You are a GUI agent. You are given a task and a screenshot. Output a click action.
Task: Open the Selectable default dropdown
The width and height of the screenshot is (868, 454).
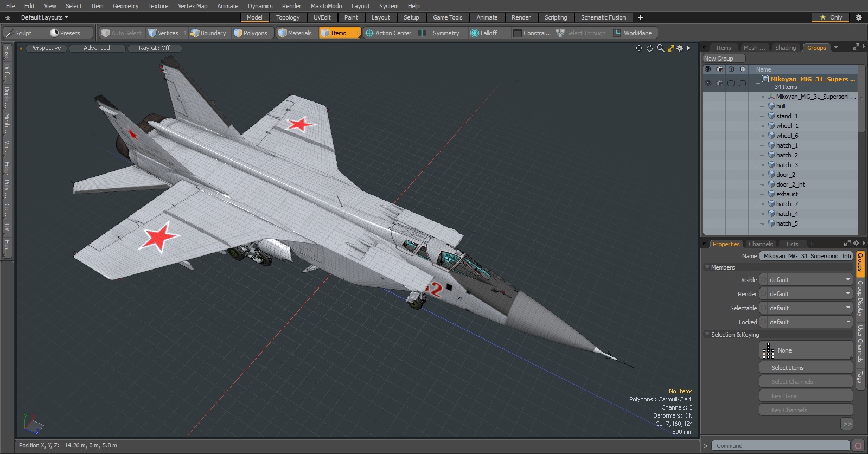[810, 308]
